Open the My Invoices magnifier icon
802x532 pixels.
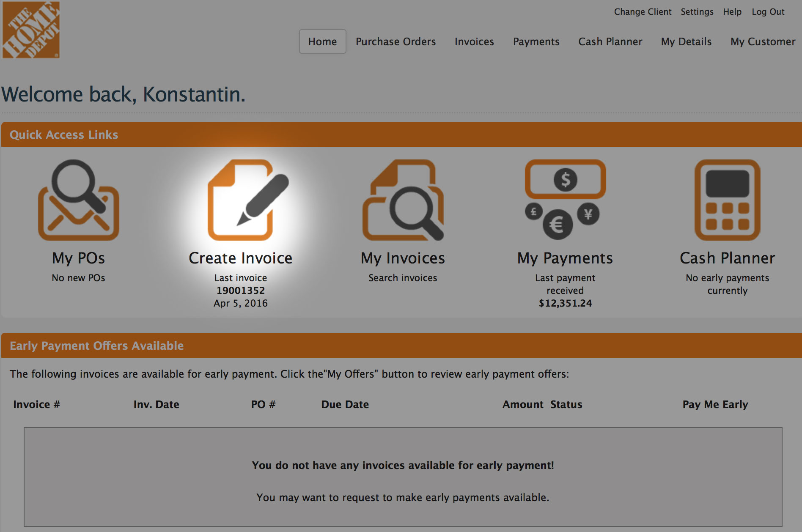pos(403,200)
